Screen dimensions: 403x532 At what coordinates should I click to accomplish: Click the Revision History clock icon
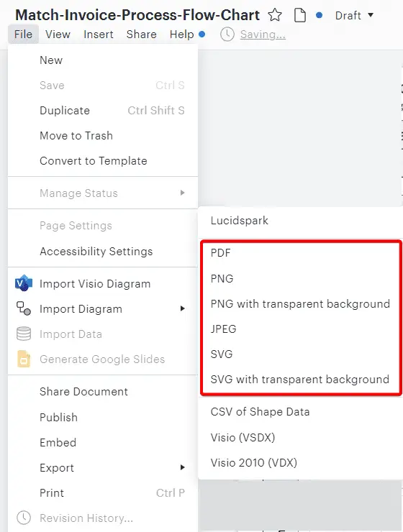24,518
